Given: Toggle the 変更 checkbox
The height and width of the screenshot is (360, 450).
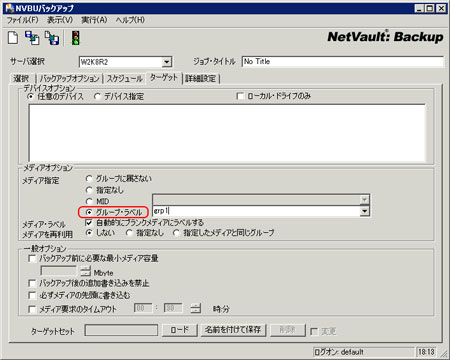Looking at the screenshot, I should (x=314, y=331).
